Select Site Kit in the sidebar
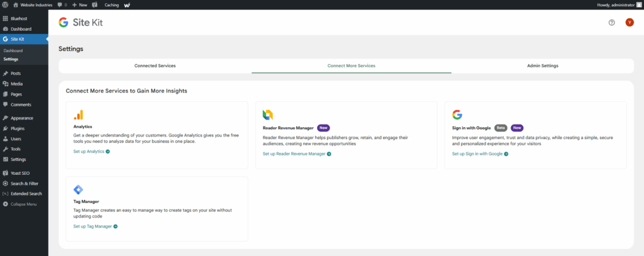The height and width of the screenshot is (256, 644). pyautogui.click(x=24, y=40)
